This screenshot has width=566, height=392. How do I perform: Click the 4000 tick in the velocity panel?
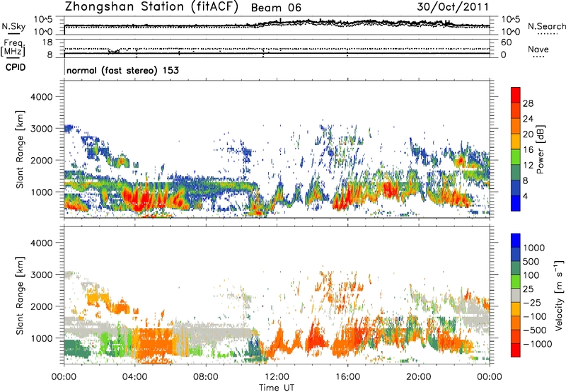(x=41, y=243)
